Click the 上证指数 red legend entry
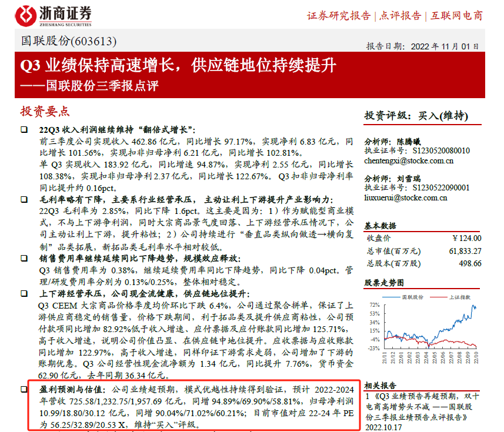Screen dimensions: 504x432 pyautogui.click(x=450, y=297)
